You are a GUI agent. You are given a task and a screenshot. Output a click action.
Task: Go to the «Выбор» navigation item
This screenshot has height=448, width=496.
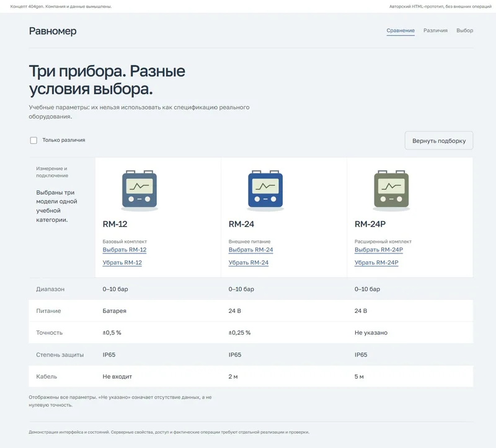tap(464, 30)
